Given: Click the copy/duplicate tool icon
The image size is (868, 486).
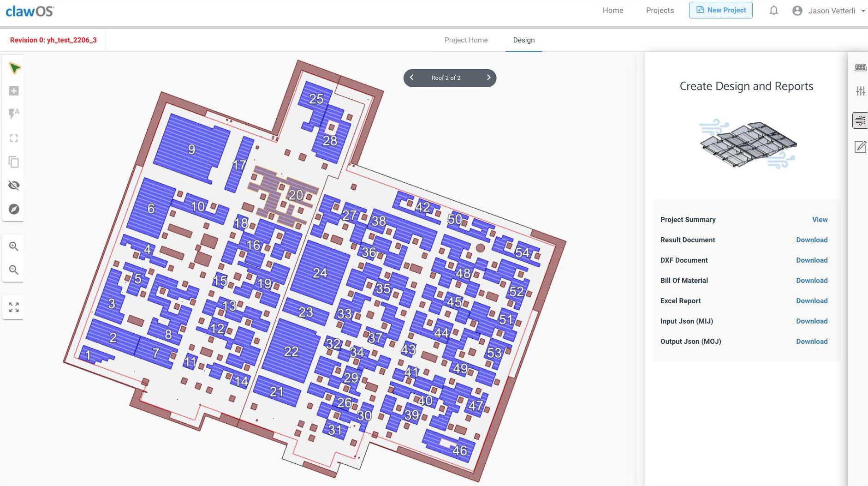Looking at the screenshot, I should point(14,162).
